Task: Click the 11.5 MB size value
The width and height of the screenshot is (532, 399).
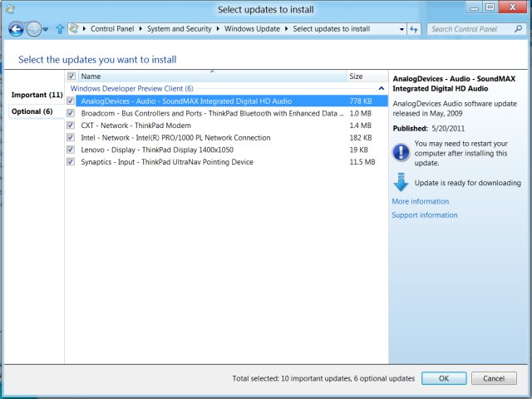Action: click(x=362, y=162)
